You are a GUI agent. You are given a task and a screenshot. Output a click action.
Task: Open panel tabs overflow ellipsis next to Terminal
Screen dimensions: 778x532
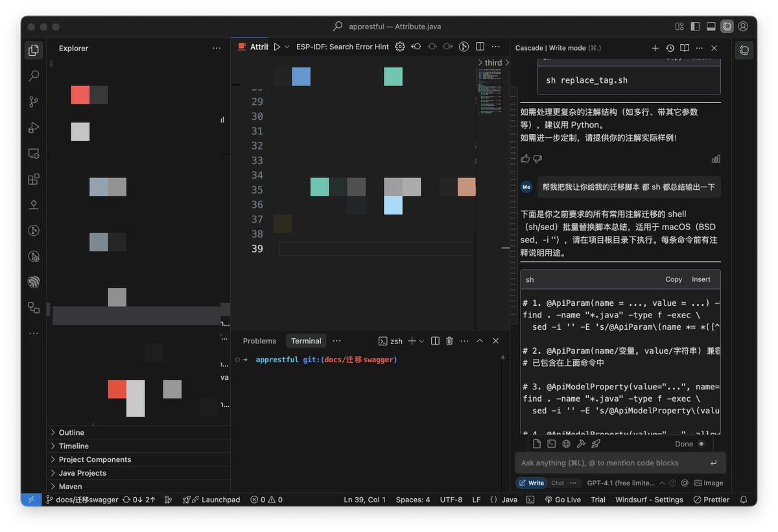click(336, 341)
